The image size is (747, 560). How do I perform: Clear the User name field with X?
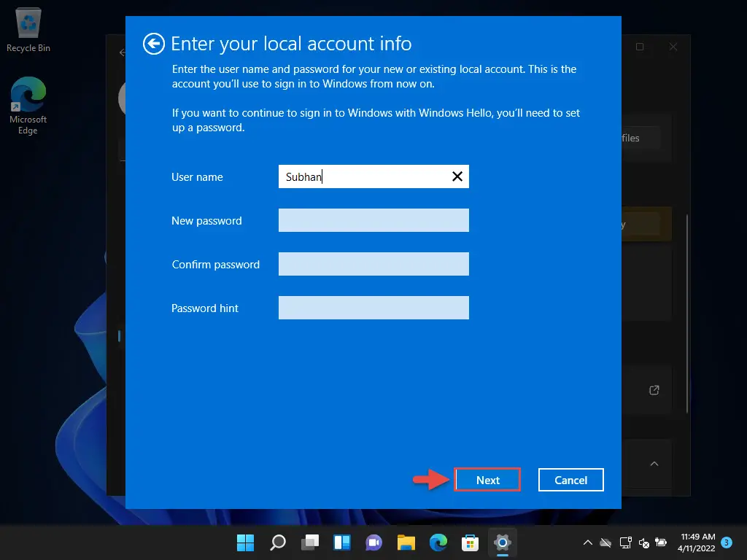coord(457,176)
